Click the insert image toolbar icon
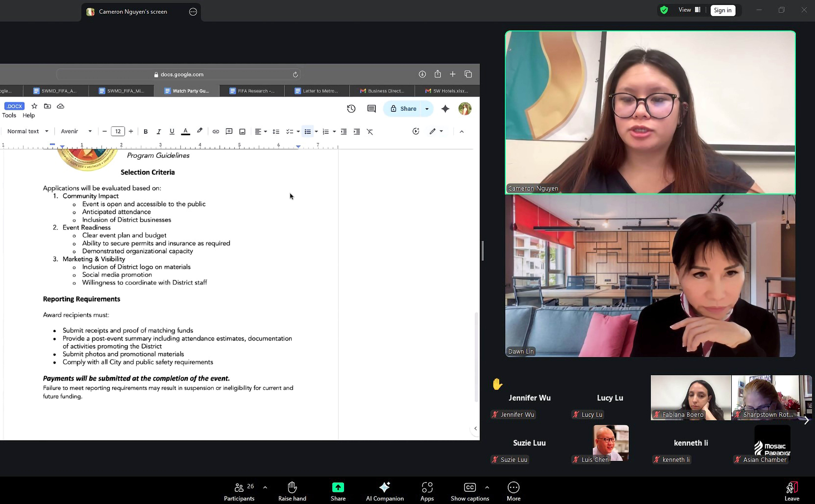The image size is (815, 504). tap(242, 132)
